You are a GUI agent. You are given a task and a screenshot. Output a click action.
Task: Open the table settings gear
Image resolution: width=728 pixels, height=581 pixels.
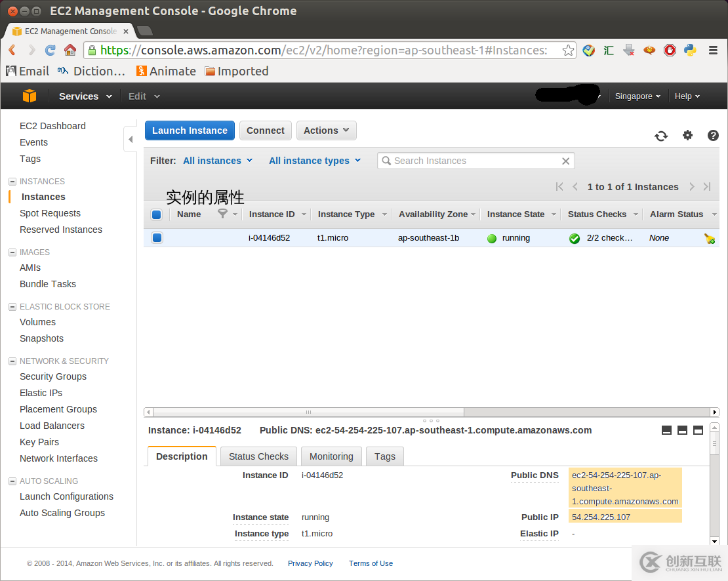[x=687, y=135]
